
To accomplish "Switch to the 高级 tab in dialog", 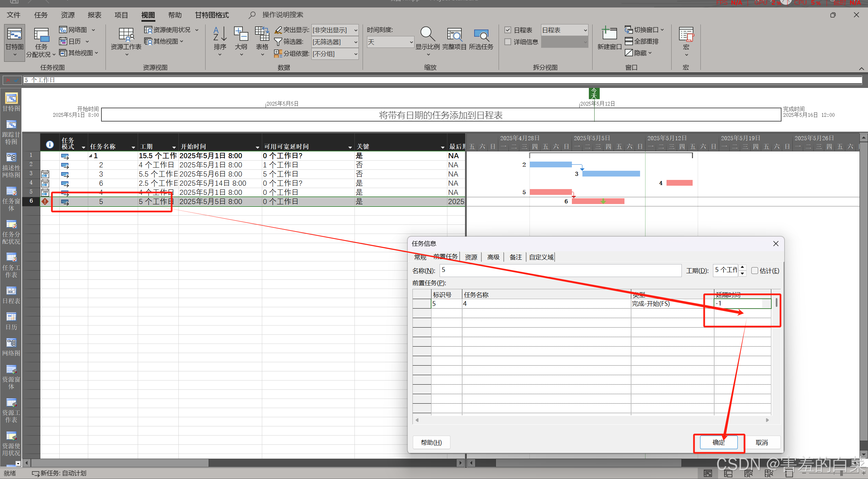I will pyautogui.click(x=493, y=257).
